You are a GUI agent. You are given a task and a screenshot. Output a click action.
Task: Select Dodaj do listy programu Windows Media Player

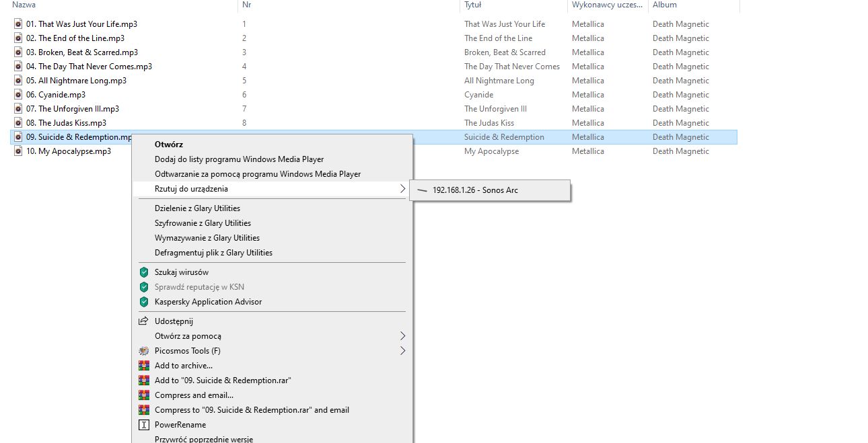click(239, 159)
